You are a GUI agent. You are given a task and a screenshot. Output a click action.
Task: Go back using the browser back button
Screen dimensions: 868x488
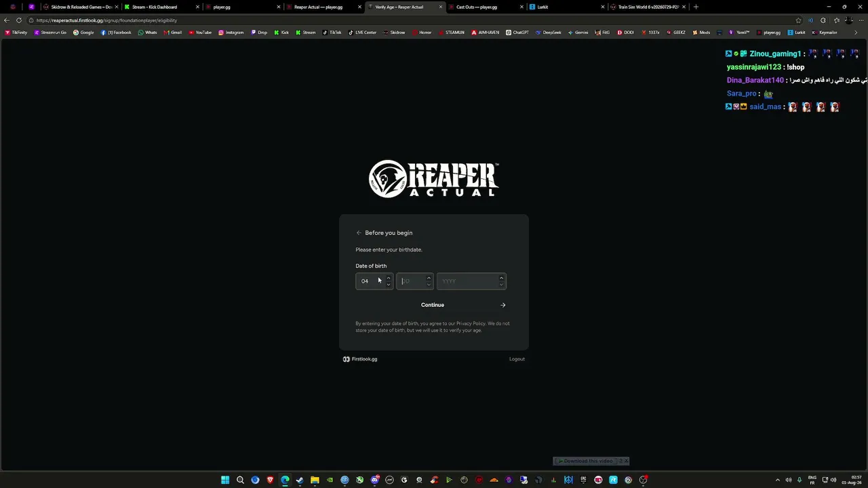[7, 20]
